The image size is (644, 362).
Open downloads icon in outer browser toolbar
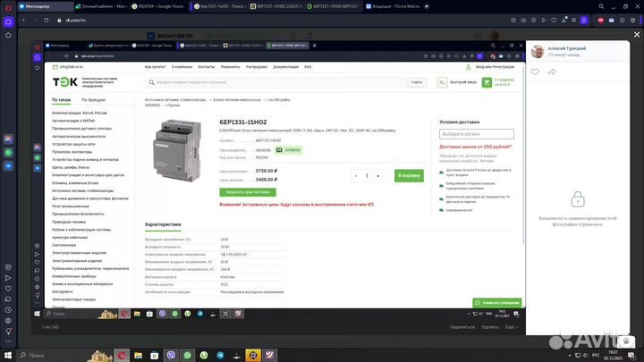point(564,20)
